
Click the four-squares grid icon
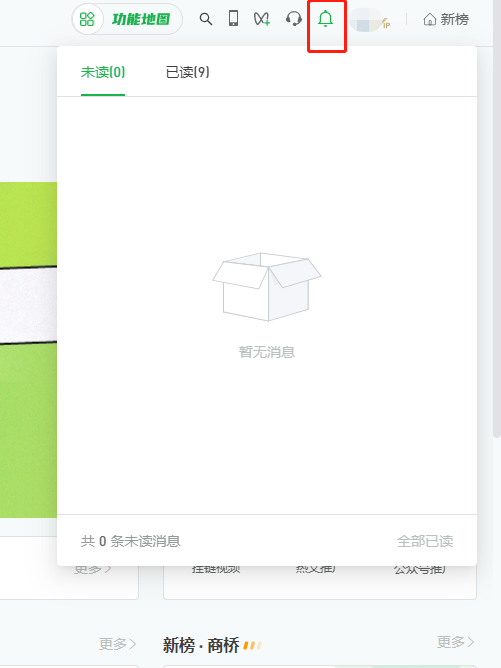tap(87, 19)
